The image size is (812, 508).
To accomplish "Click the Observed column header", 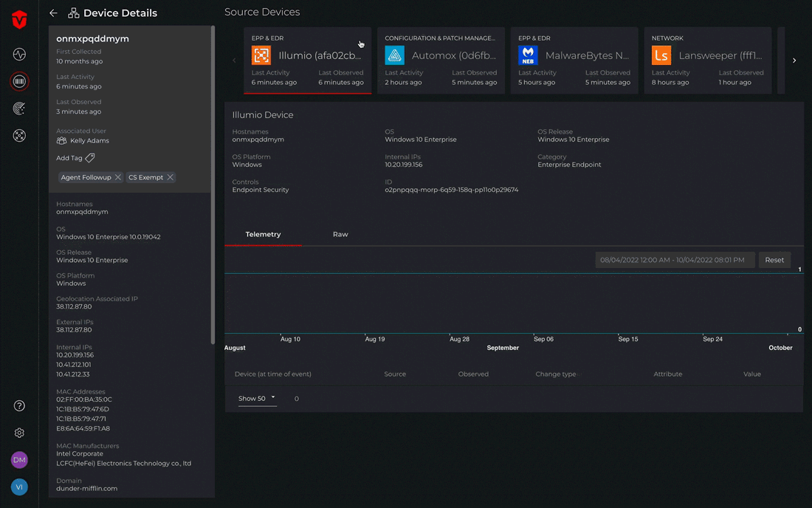I will tap(473, 374).
